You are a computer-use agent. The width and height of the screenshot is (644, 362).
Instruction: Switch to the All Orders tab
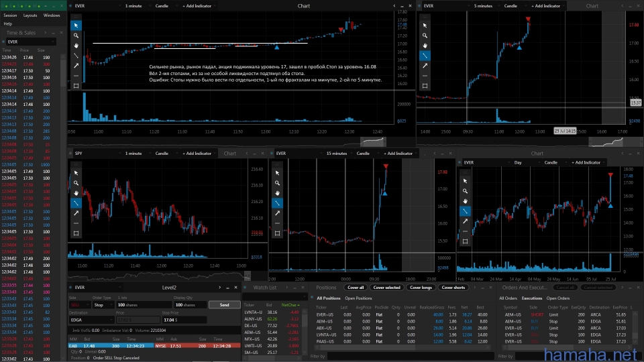click(508, 298)
